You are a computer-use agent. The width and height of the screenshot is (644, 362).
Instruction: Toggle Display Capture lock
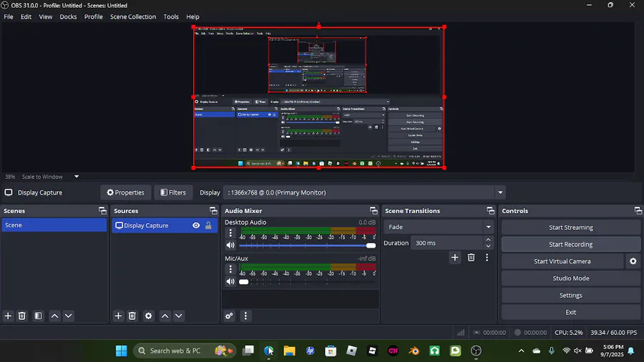[208, 225]
